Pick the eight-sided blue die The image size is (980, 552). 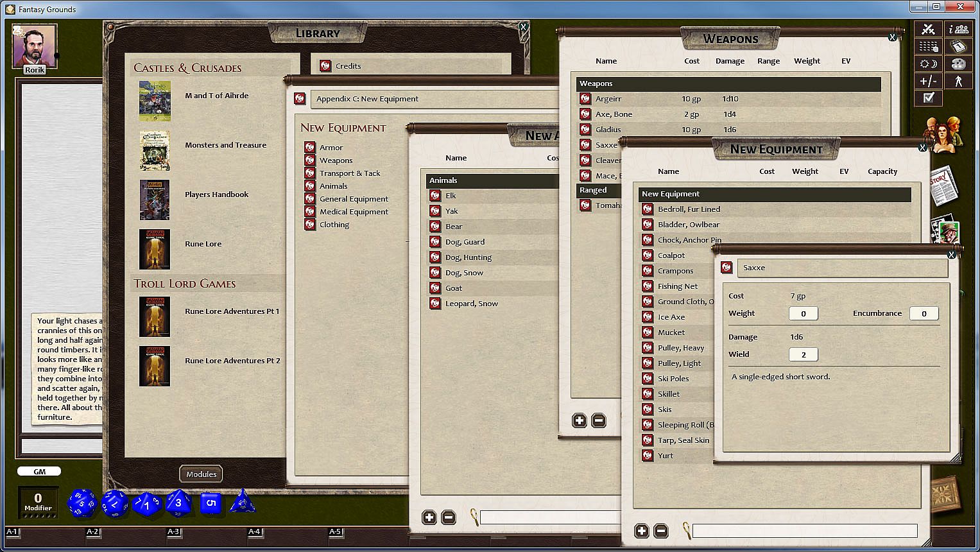point(178,503)
